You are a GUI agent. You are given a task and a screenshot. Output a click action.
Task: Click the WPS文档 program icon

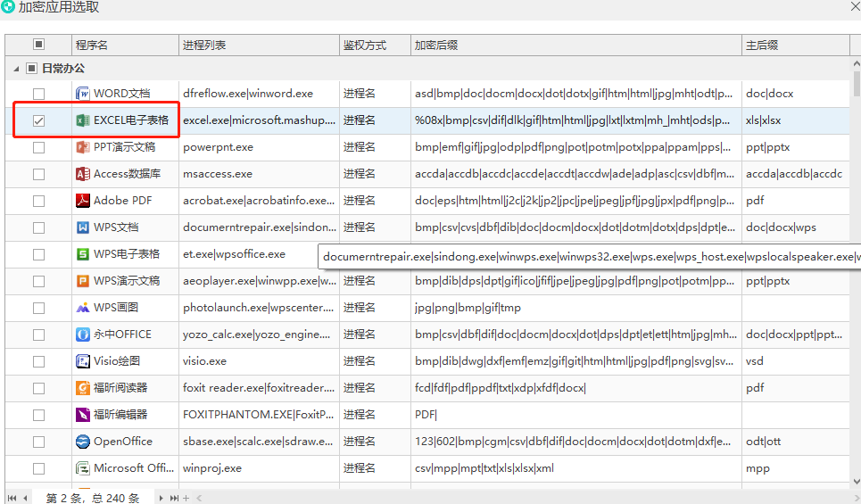click(82, 227)
